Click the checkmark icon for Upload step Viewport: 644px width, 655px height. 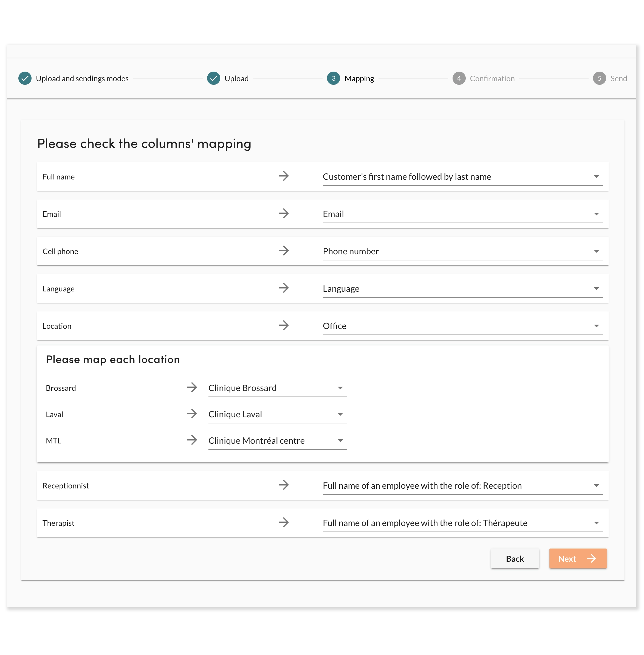pos(213,78)
